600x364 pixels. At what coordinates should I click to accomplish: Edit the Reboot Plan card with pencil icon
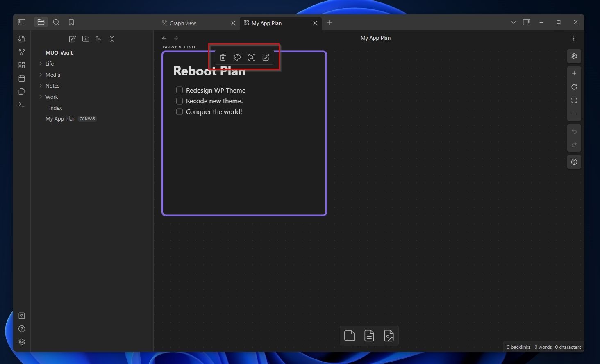tap(266, 57)
